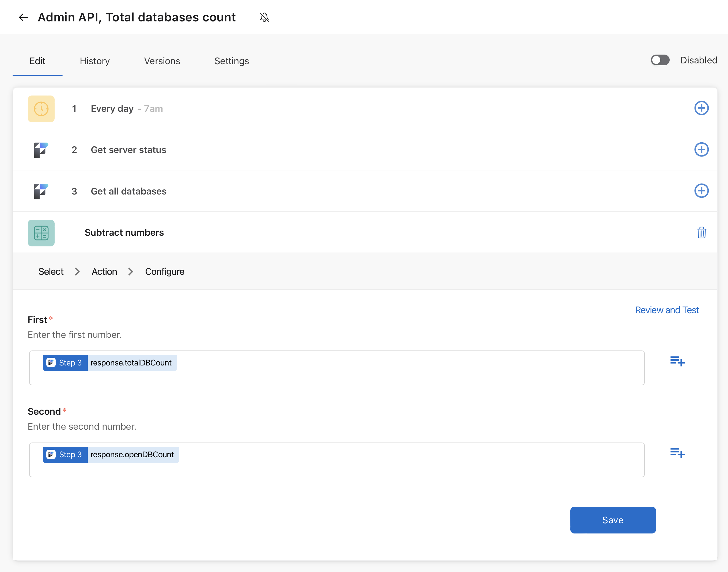
Task: Click the Save button
Action: (613, 520)
